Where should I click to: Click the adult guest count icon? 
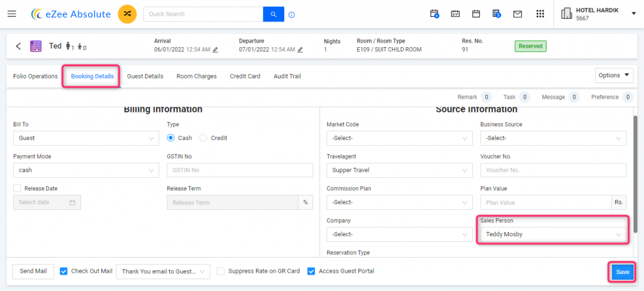(x=68, y=46)
